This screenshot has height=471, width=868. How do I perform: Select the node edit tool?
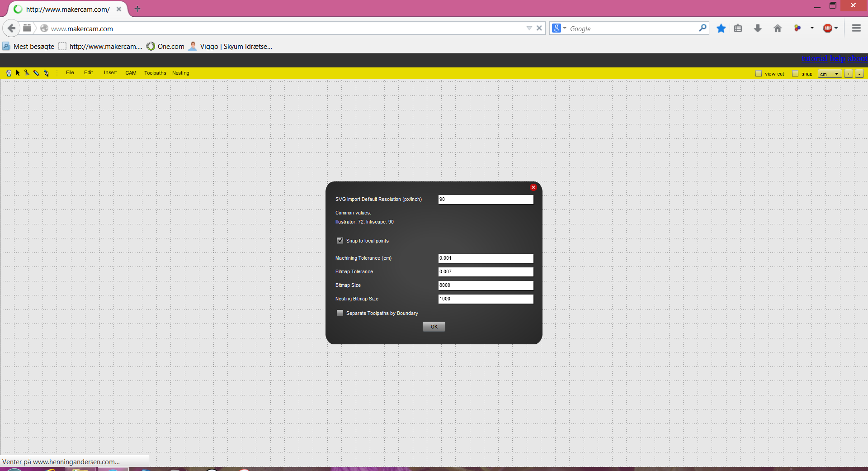[x=27, y=73]
